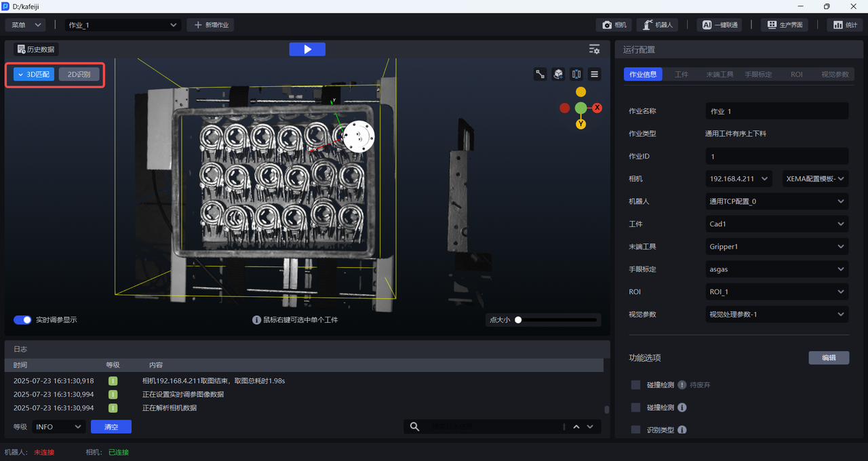Click the 编辑 button in 功能选项
This screenshot has height=461, width=868.
(x=829, y=358)
